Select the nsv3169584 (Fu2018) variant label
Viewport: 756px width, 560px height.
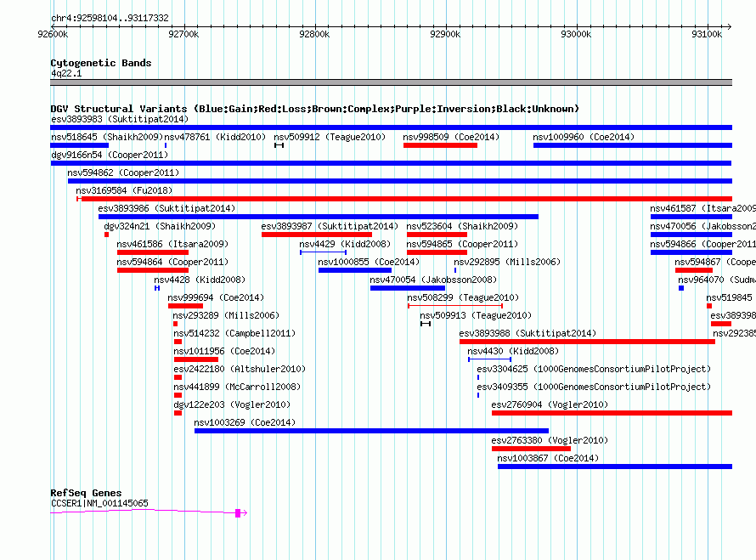[x=124, y=190]
